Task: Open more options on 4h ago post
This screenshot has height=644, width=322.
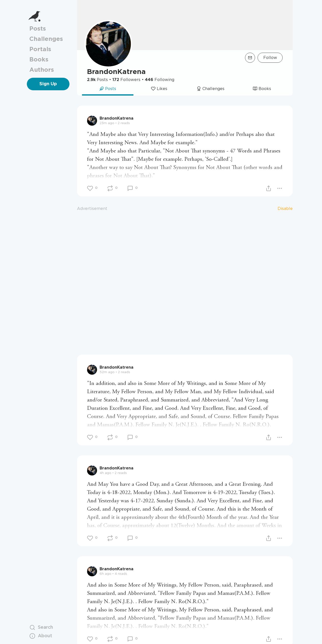Action: click(280, 538)
